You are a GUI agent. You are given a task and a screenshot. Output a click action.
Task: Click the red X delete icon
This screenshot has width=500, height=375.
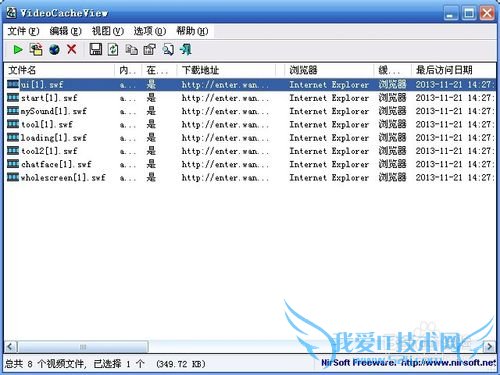pos(71,49)
